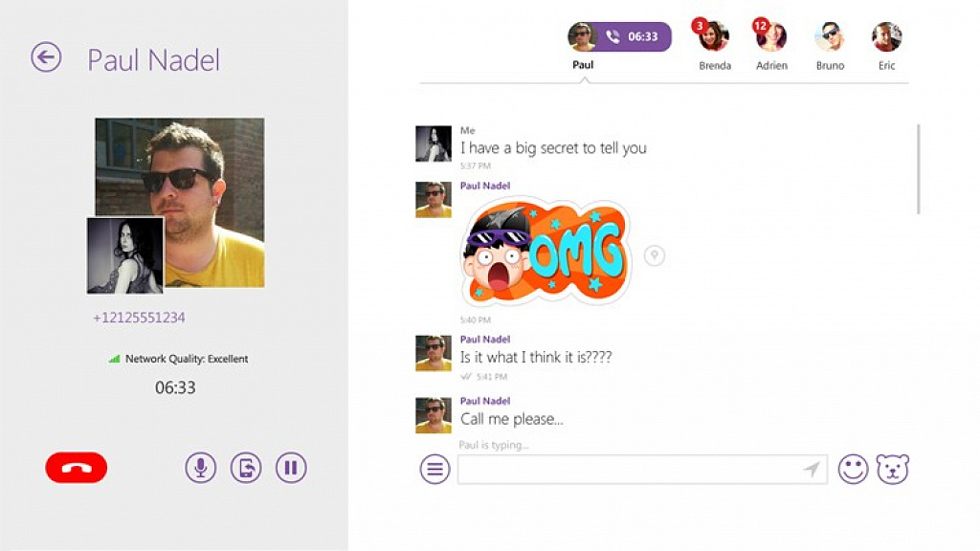This screenshot has width=980, height=551.
Task: Click the phone number +12125551234
Action: pyautogui.click(x=139, y=318)
